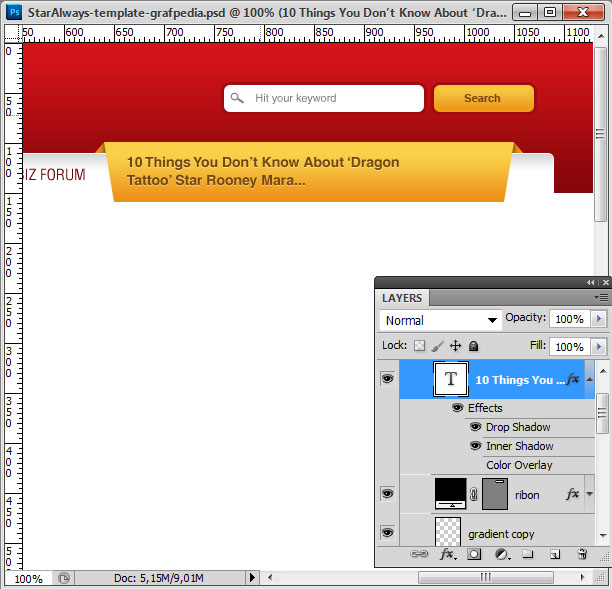Hide the Inner Shadow effect
The height and width of the screenshot is (589, 612).
(475, 445)
